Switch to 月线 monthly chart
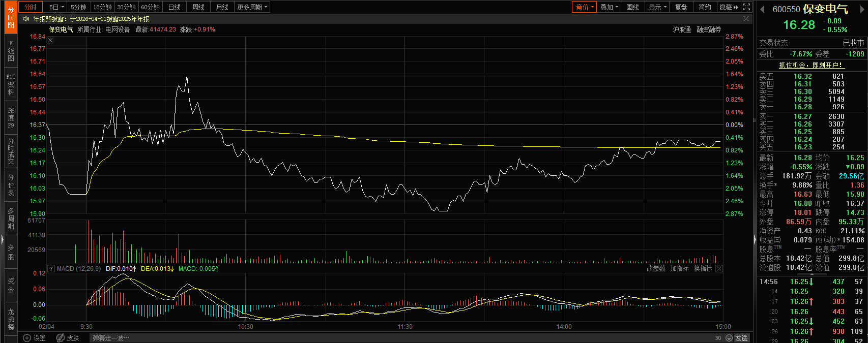 (x=222, y=7)
